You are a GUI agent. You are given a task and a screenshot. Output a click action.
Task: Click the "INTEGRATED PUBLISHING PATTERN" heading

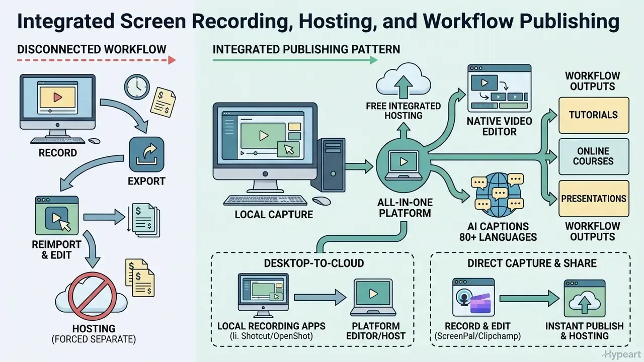(306, 49)
